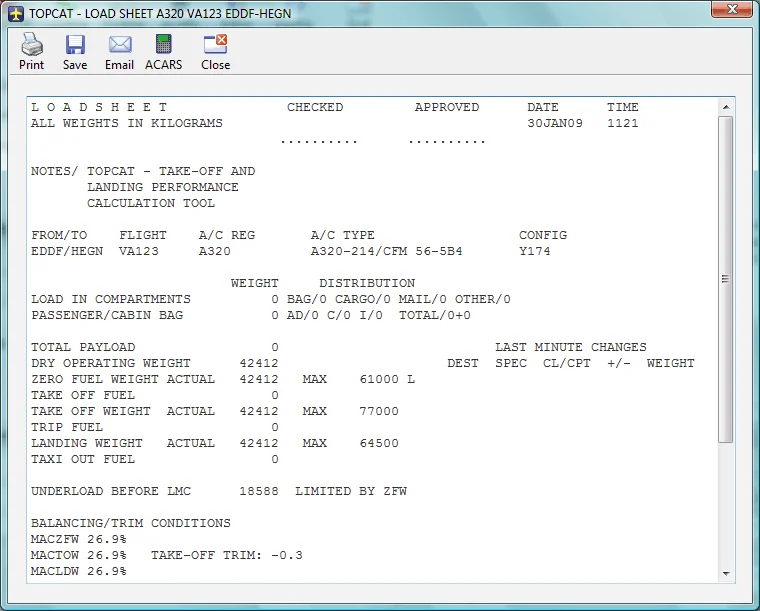760x611 pixels.
Task: Click the PASSENGER/CABIN BAG label
Action: (x=107, y=315)
